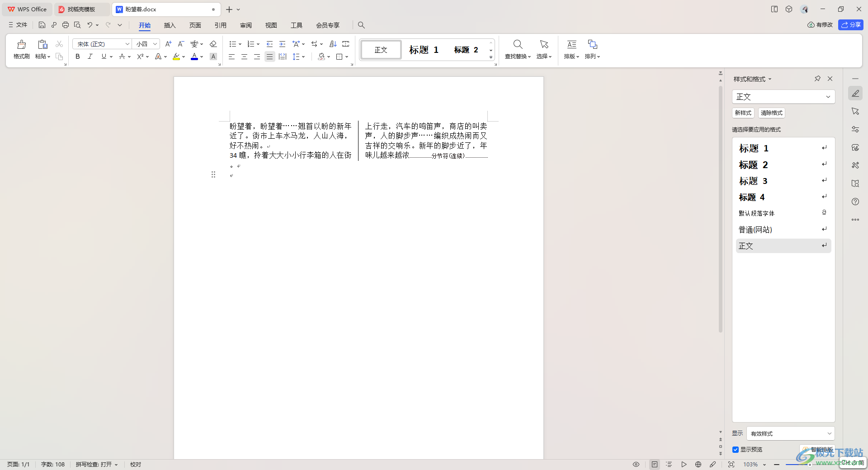Click the more (three dots) sidebar icon
The image size is (868, 470).
(855, 220)
